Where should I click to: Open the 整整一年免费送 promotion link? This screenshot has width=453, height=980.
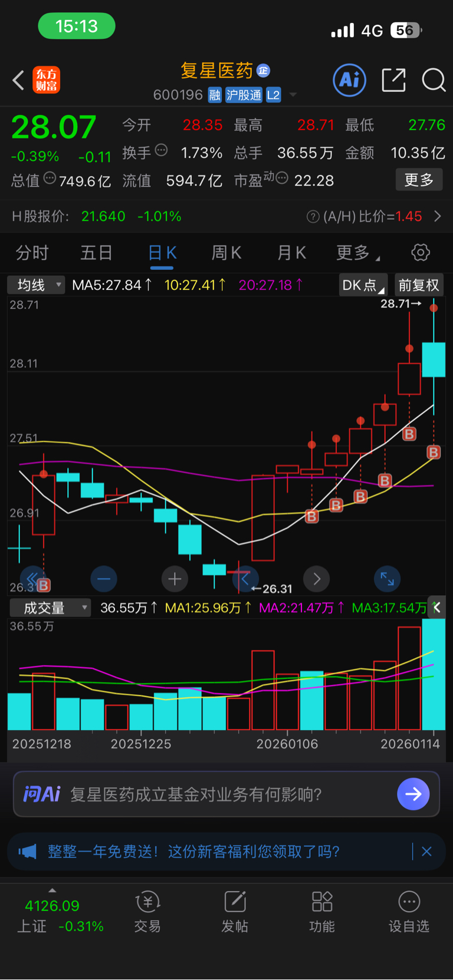click(193, 852)
